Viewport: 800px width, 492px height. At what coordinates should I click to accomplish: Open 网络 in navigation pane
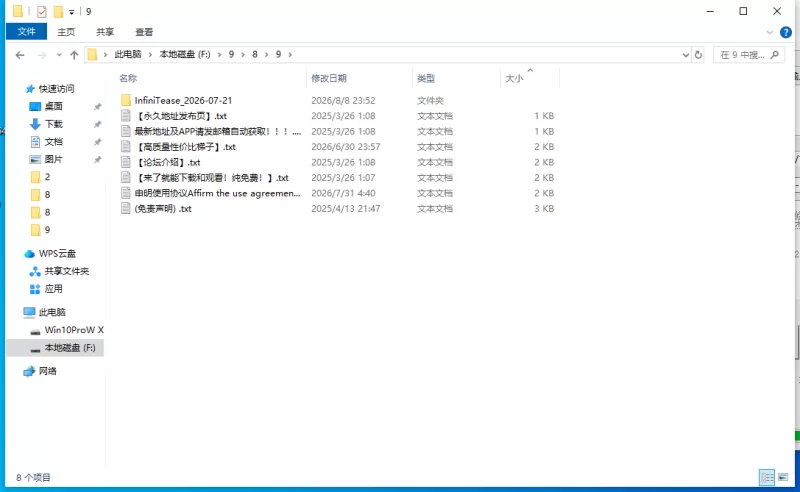(47, 371)
